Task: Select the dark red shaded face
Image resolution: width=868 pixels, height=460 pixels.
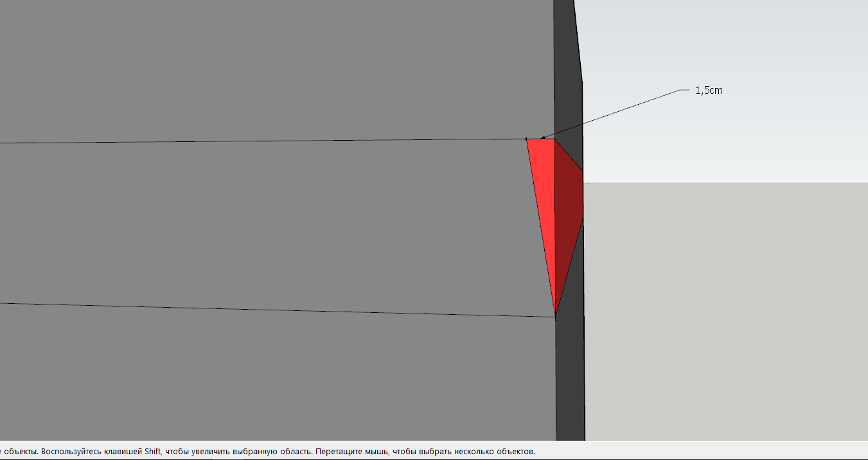Action: [x=569, y=212]
